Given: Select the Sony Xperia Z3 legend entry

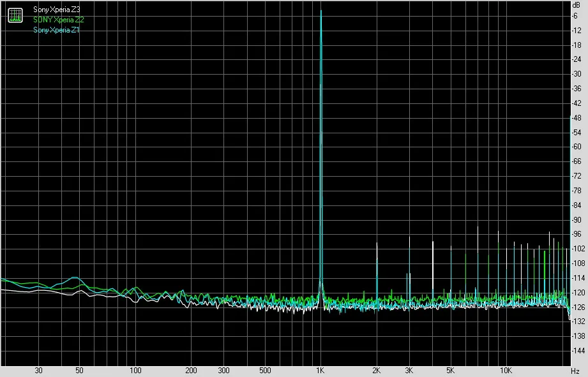Looking at the screenshot, I should pyautogui.click(x=57, y=10).
